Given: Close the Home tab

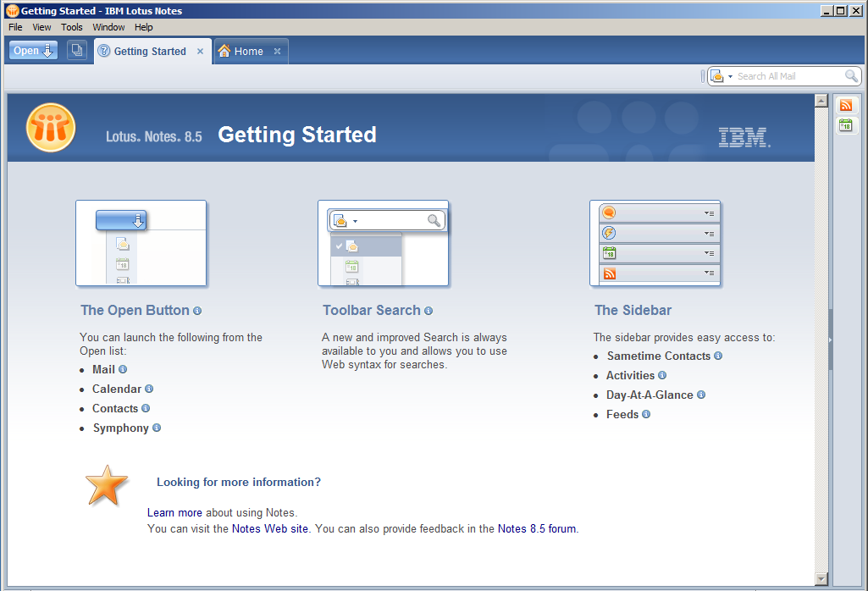Looking at the screenshot, I should [x=278, y=52].
